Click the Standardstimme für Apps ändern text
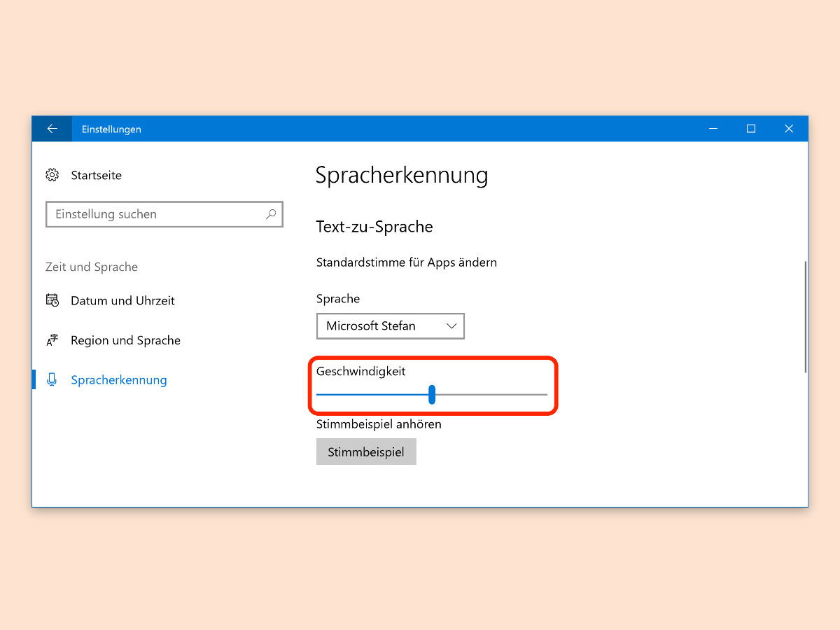The width and height of the screenshot is (840, 630). [x=407, y=262]
